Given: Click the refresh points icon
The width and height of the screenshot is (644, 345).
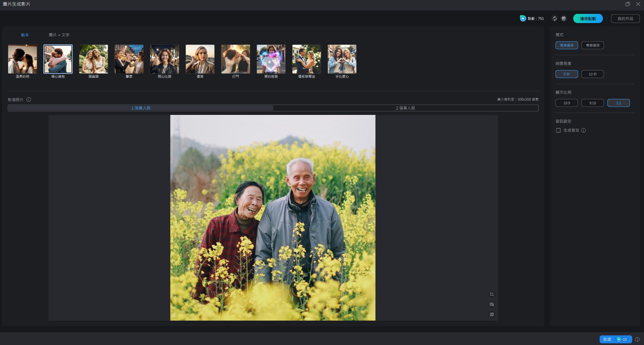Looking at the screenshot, I should click(555, 19).
